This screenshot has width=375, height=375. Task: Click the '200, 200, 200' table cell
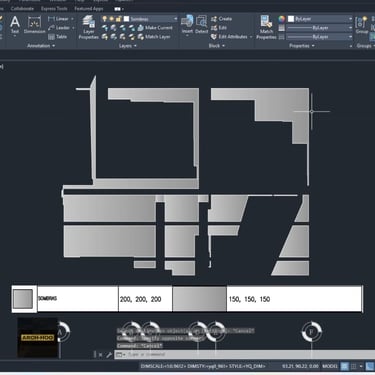click(x=145, y=299)
